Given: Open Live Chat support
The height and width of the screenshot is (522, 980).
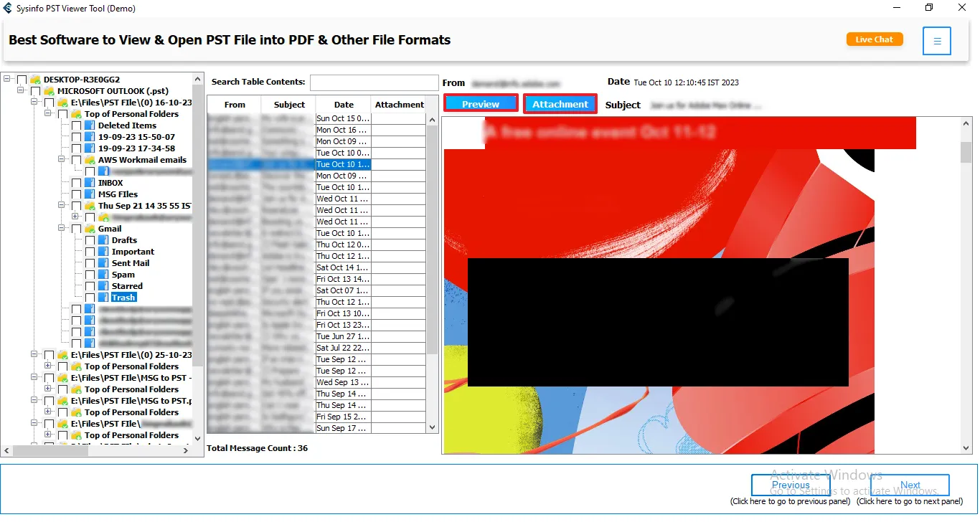Looking at the screenshot, I should pyautogui.click(x=875, y=39).
